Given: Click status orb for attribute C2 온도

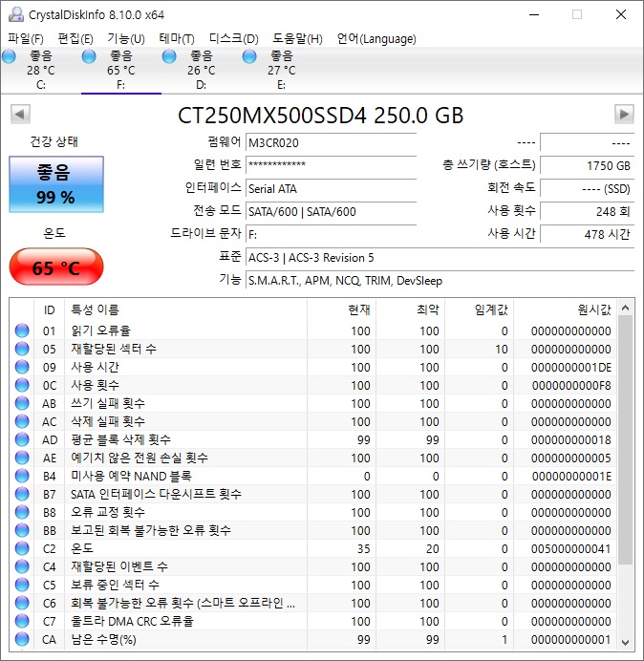Looking at the screenshot, I should coord(22,548).
